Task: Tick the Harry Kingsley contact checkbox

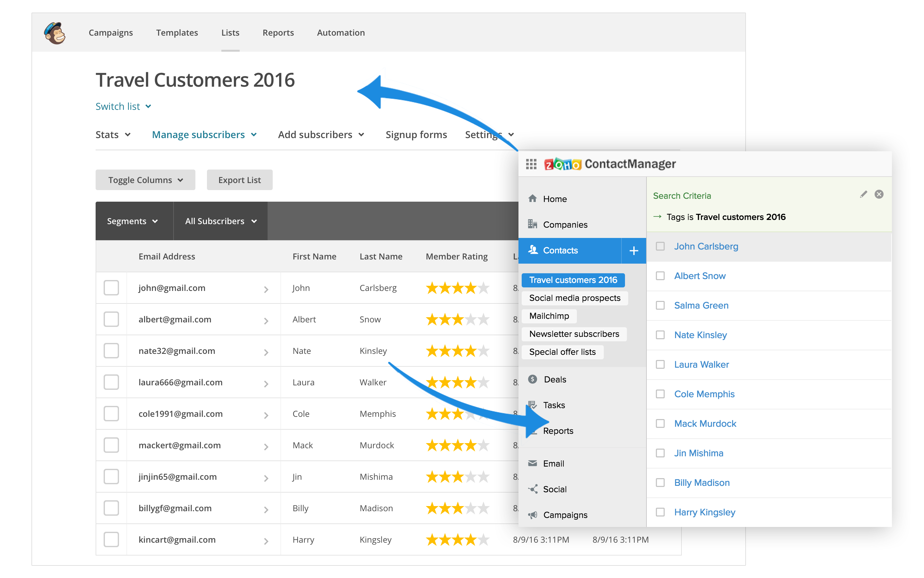Action: coord(660,512)
